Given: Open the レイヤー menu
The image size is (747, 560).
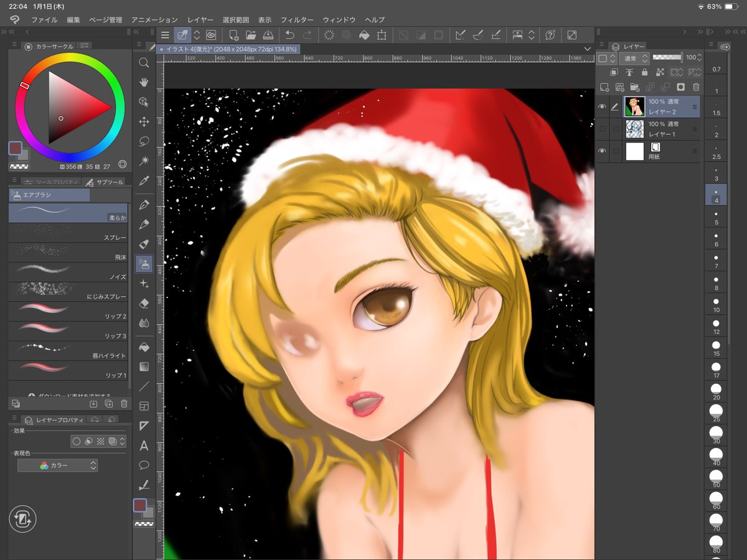Looking at the screenshot, I should point(200,20).
